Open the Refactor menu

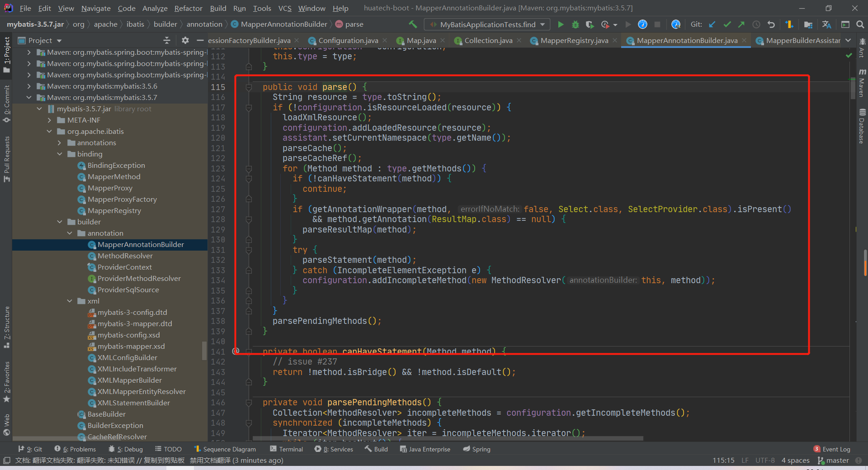pyautogui.click(x=188, y=8)
